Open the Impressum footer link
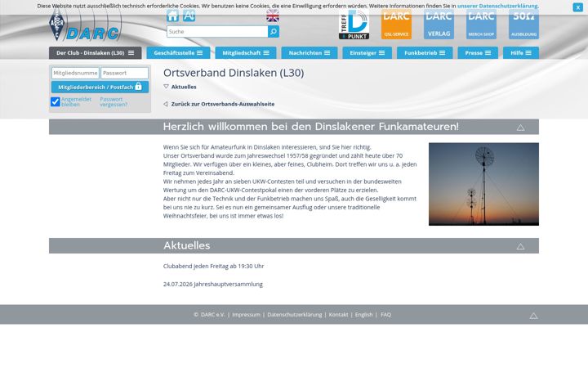This screenshot has width=588, height=368. pyautogui.click(x=246, y=315)
